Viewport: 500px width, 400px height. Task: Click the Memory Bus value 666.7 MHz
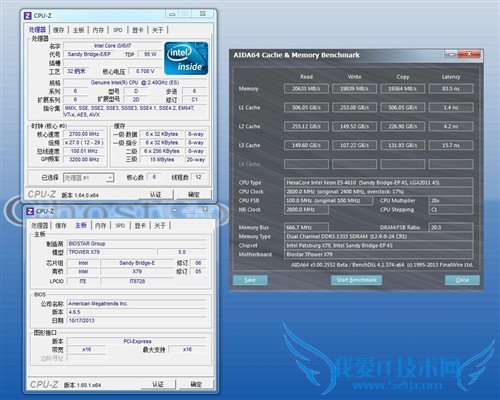(x=306, y=227)
